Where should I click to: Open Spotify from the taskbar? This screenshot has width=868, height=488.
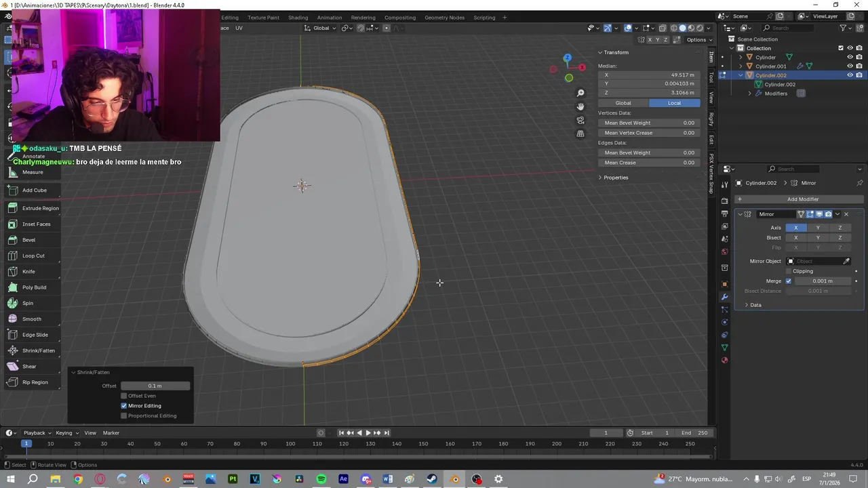[321, 479]
